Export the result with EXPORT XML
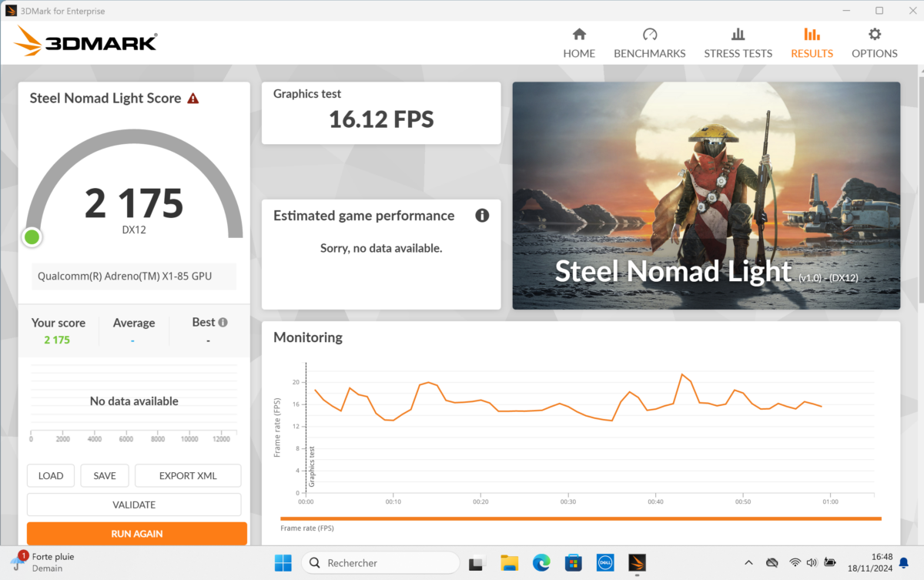Viewport: 924px width, 580px height. [x=187, y=475]
